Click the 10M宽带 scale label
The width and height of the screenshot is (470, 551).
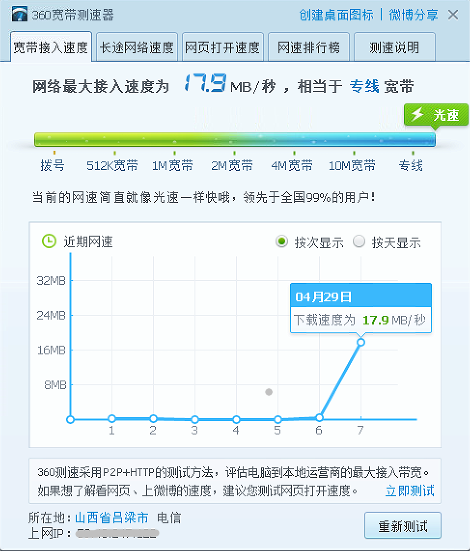pyautogui.click(x=352, y=165)
